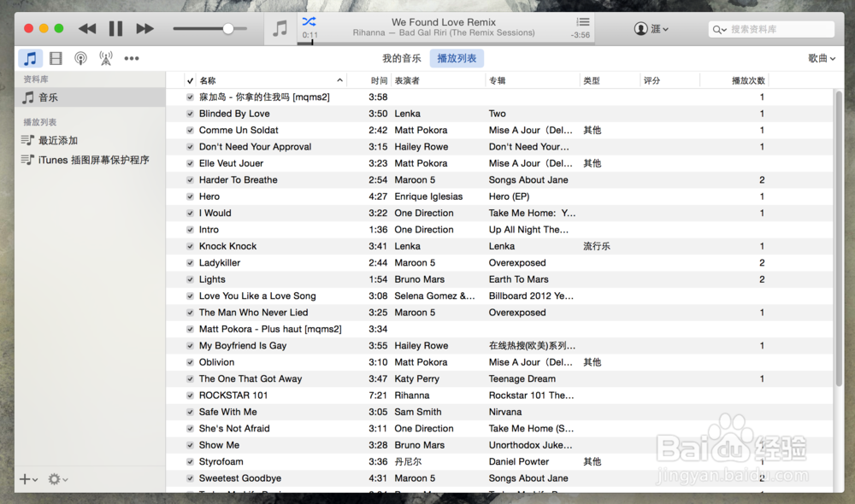The height and width of the screenshot is (504, 855).
Task: Uncheck Harder To Breathe checkbox
Action: 190,179
